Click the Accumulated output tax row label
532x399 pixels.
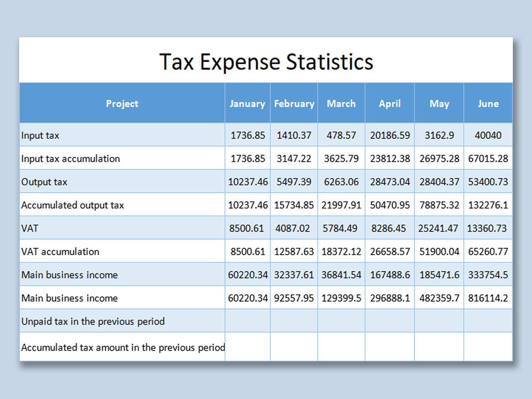[x=72, y=205]
